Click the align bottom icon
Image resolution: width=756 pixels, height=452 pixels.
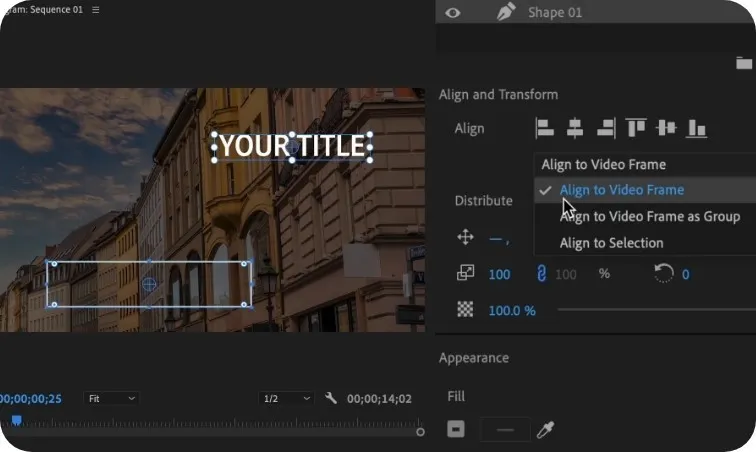(x=696, y=128)
